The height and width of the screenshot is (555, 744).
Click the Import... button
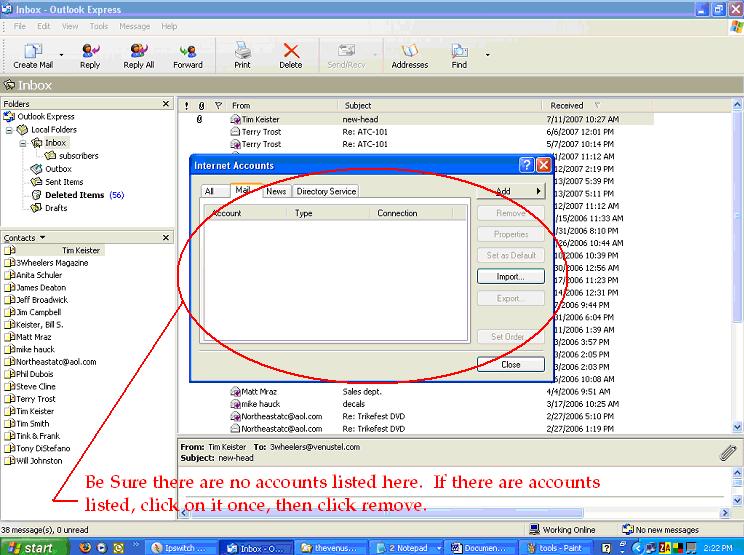511,277
